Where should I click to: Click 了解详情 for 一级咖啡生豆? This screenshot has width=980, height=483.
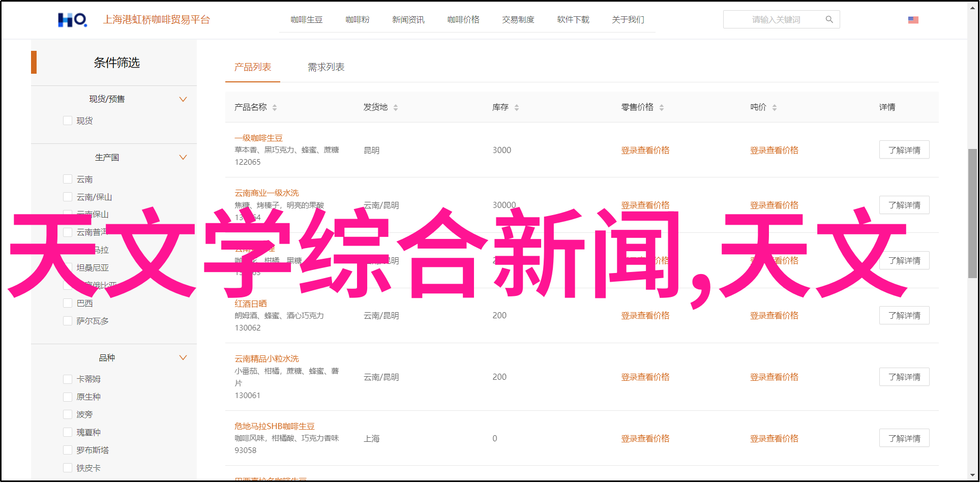(904, 150)
